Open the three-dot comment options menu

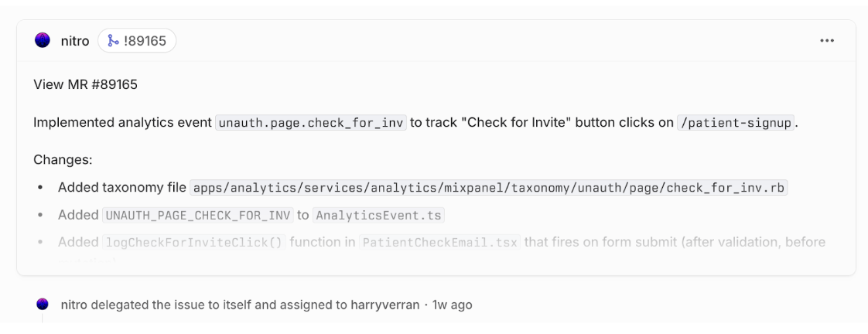(x=827, y=41)
